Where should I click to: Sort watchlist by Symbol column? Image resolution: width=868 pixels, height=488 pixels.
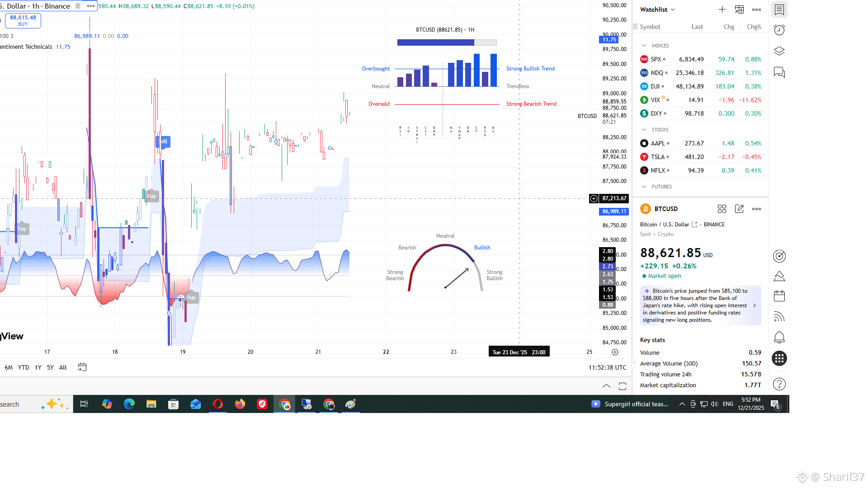(650, 27)
